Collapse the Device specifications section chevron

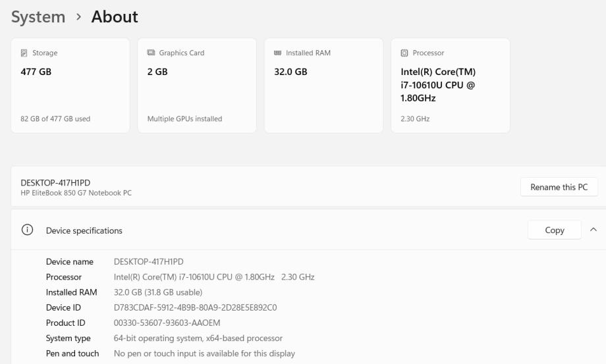593,230
